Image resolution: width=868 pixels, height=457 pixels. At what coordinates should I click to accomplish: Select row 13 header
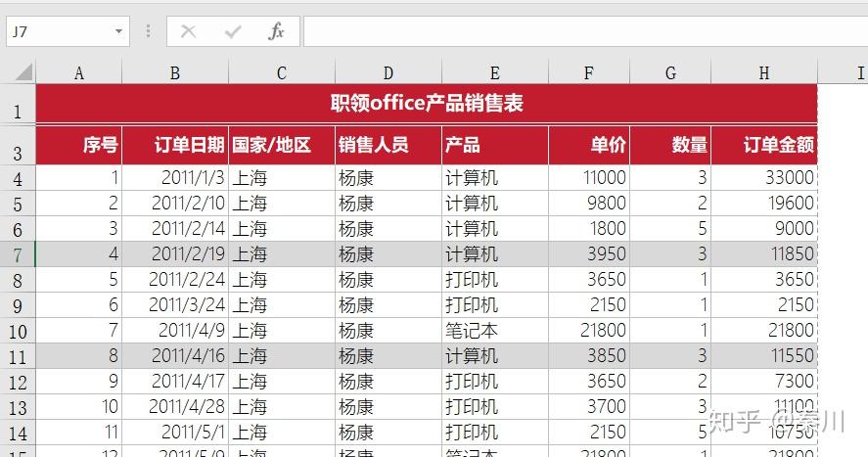click(18, 407)
